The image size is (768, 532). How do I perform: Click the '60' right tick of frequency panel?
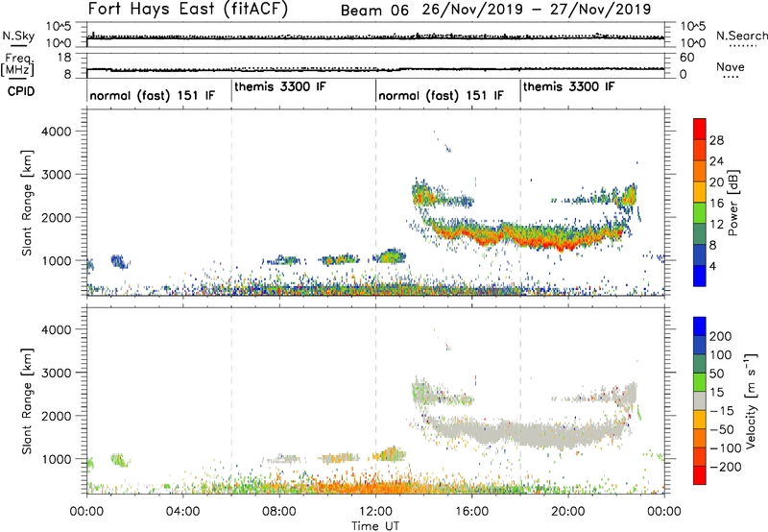coord(686,58)
